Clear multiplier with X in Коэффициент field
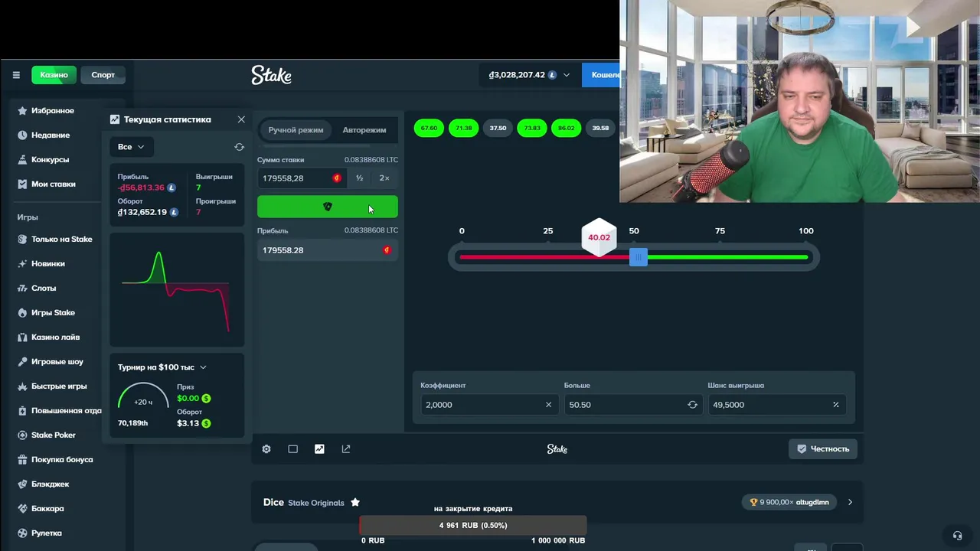 (x=548, y=405)
